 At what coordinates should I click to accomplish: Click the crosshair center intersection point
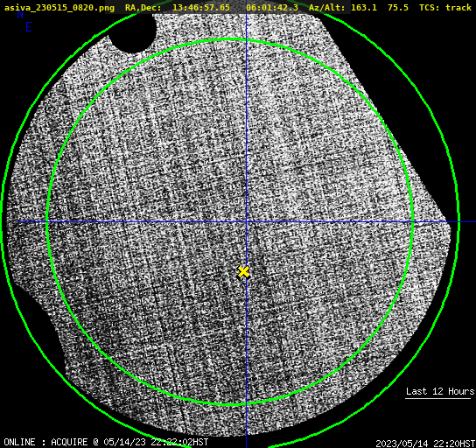click(x=246, y=222)
